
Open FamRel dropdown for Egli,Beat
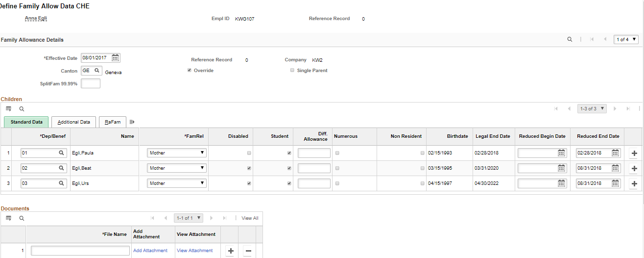(177, 168)
